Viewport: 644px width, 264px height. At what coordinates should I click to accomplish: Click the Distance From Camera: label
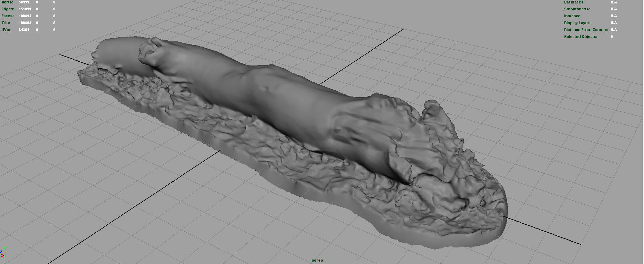pyautogui.click(x=586, y=30)
